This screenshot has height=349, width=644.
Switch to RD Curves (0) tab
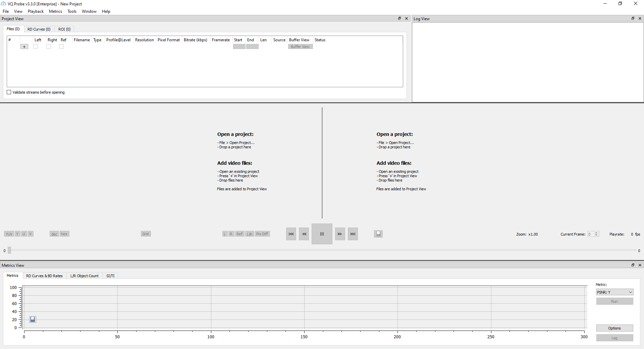point(39,29)
